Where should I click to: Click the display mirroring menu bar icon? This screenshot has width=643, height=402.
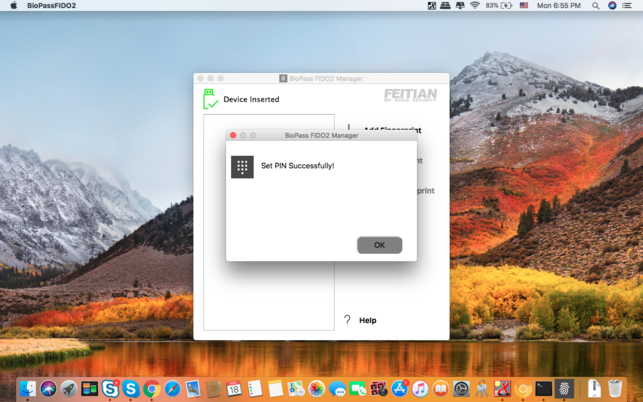click(460, 5)
